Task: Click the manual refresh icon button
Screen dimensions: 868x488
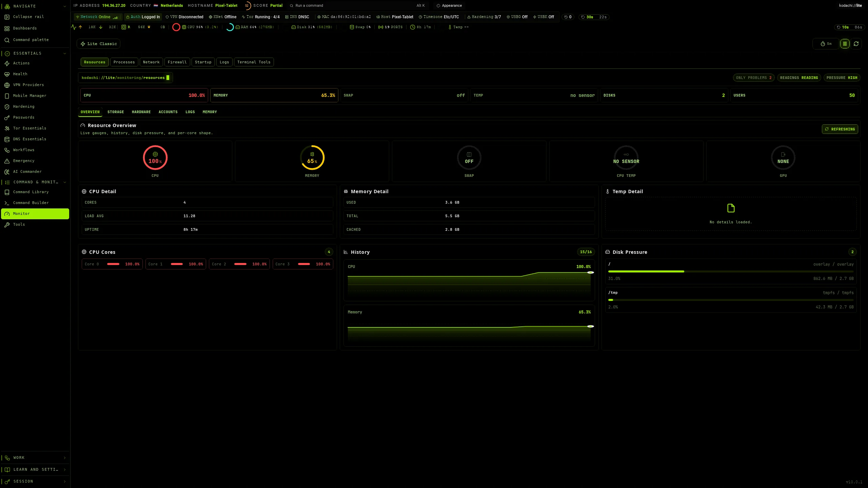Action: (856, 44)
